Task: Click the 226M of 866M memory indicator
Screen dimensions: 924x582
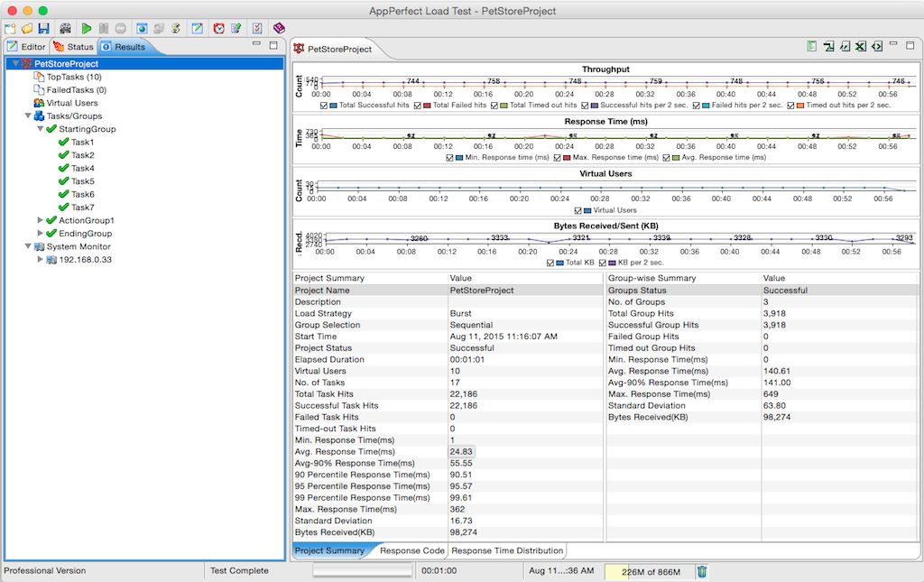Action: (651, 571)
